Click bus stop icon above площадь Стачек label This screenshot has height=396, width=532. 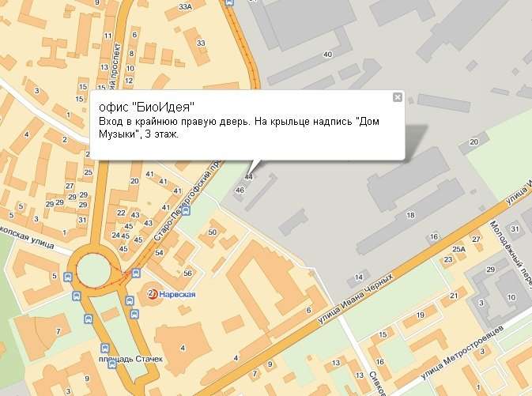tap(105, 348)
